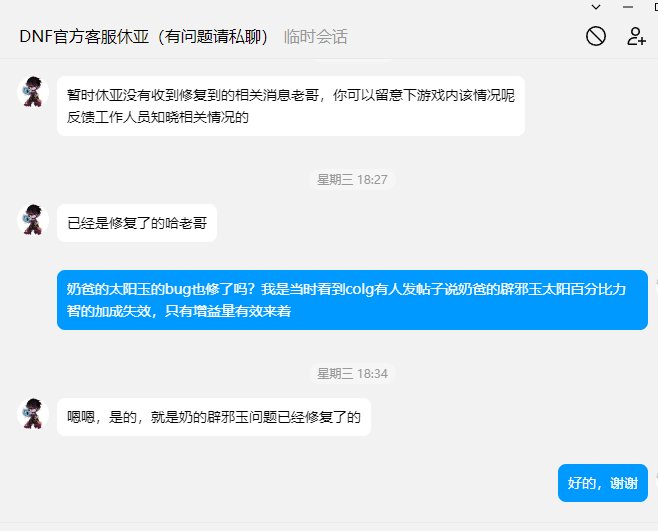Click the '星期三 18:34' timestamp

tap(352, 374)
